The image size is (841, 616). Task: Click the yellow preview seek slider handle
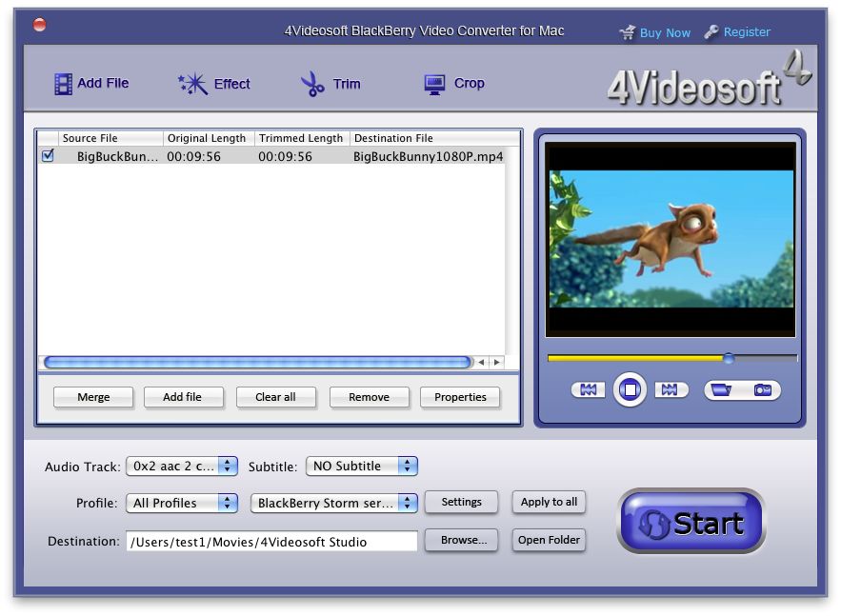pos(729,358)
